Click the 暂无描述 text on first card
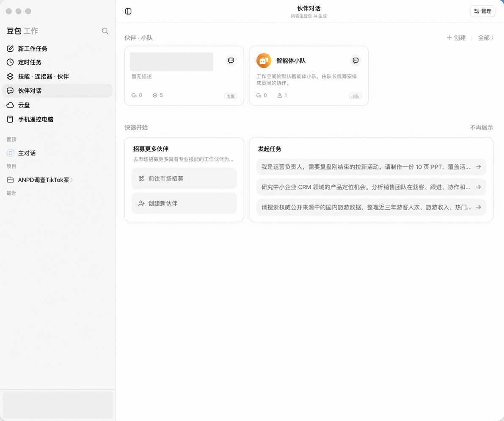The height and width of the screenshot is (421, 504). point(141,77)
